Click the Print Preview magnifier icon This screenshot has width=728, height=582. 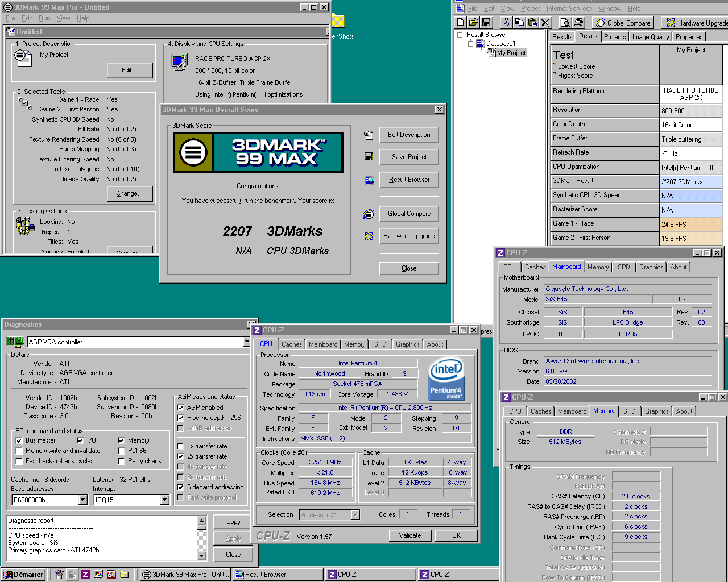point(565,22)
